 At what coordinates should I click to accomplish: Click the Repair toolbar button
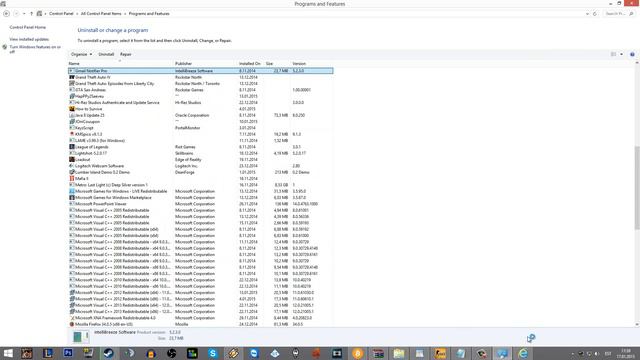click(x=126, y=54)
